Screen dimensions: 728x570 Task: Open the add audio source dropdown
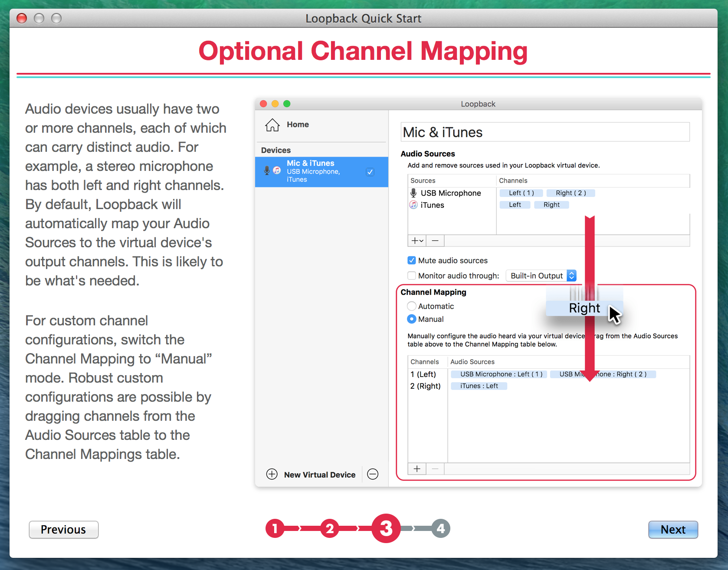click(x=417, y=241)
